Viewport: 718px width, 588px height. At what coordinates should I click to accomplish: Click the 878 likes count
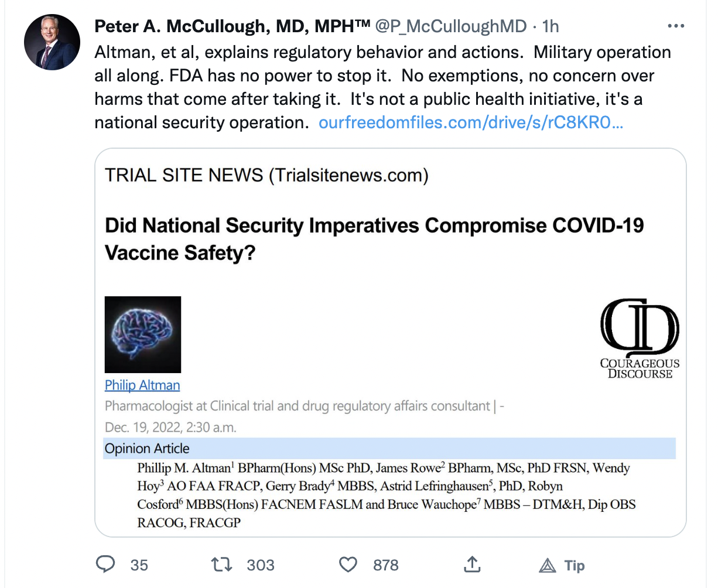[x=386, y=565]
